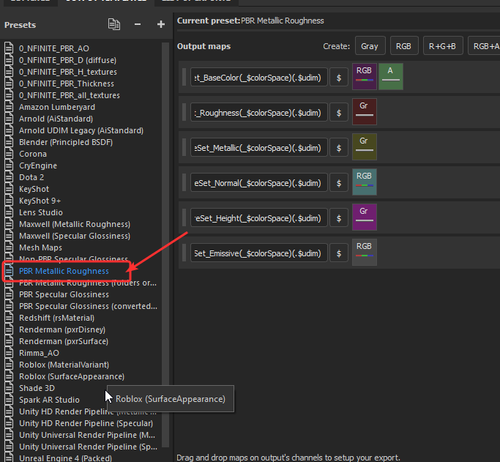500x462 pixels.
Task: Grab the Normal row drag handle
Action: [x=184, y=182]
